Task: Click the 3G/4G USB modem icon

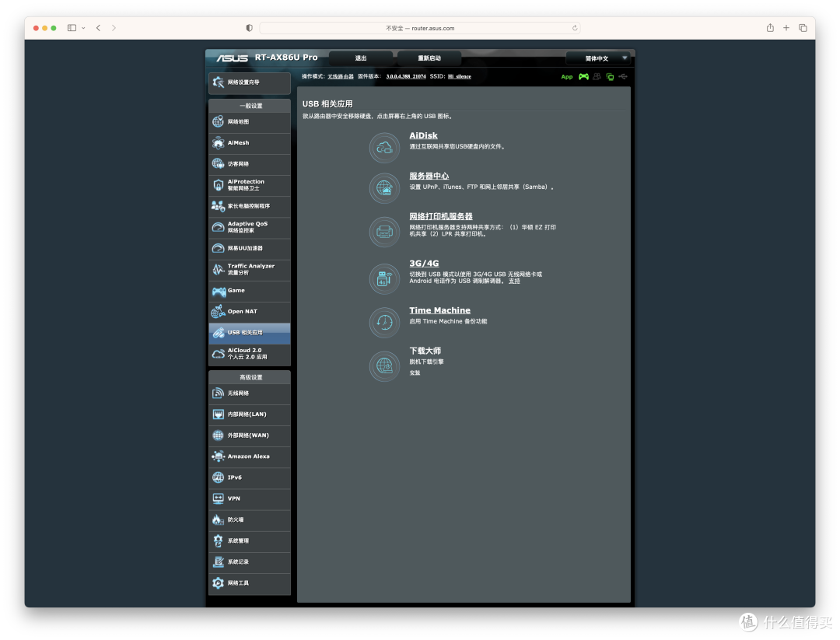Action: 384,278
